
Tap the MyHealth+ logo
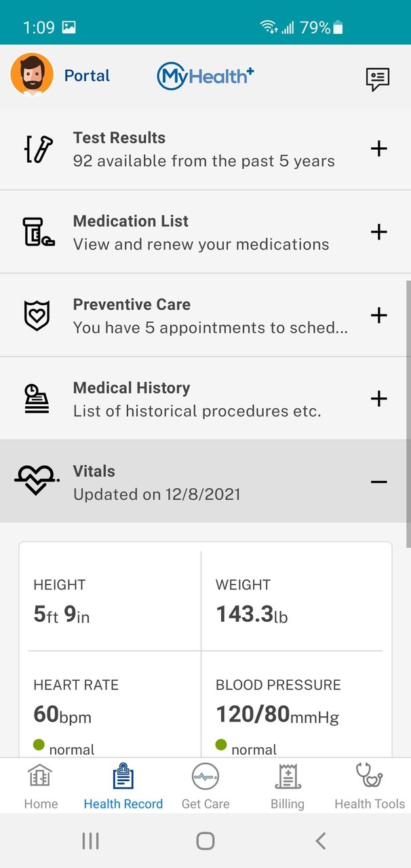coord(206,76)
